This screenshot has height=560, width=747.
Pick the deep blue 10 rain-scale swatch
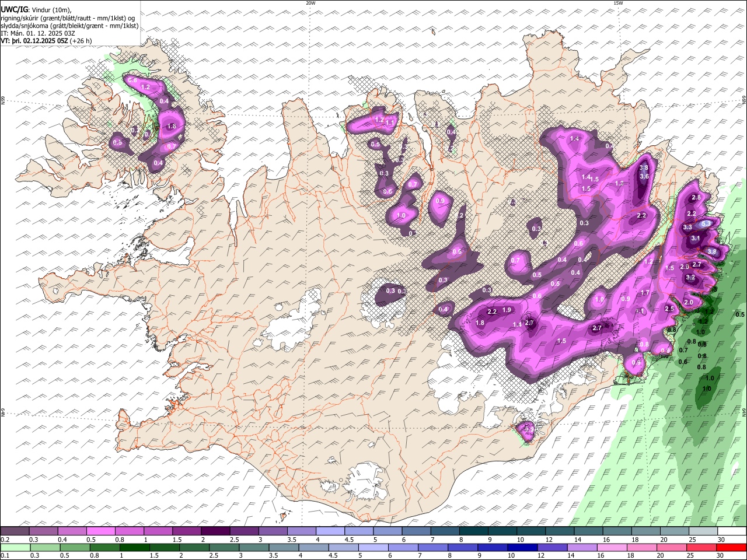(522, 548)
